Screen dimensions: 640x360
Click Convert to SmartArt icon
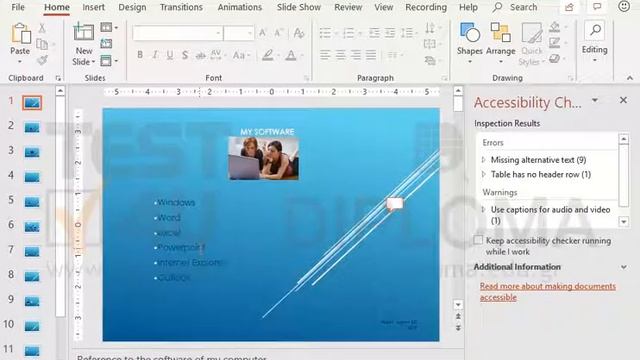(x=430, y=61)
